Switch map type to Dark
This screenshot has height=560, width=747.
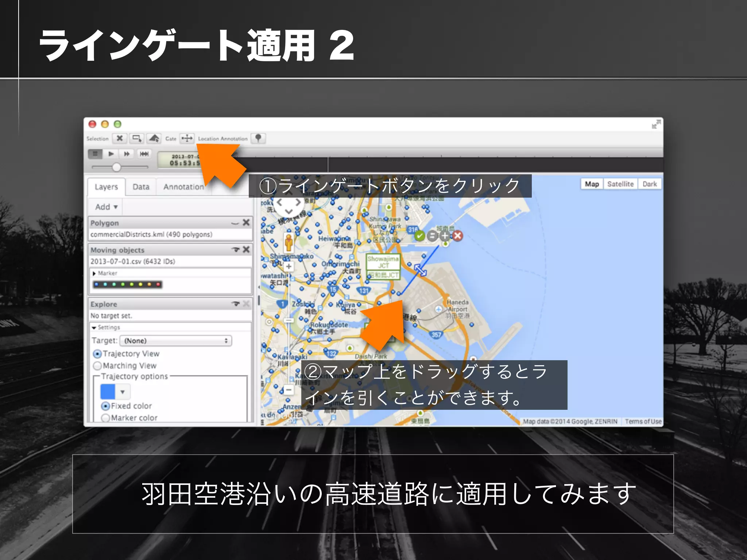(x=650, y=184)
